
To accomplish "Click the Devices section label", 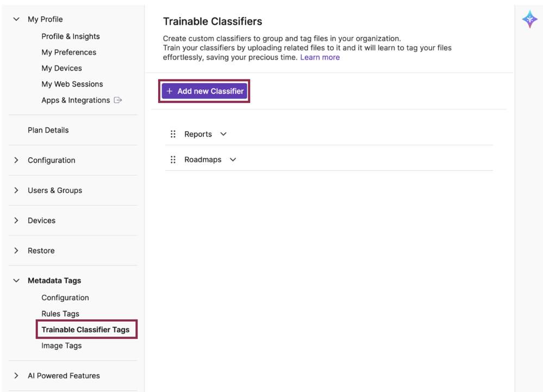I will tap(41, 220).
